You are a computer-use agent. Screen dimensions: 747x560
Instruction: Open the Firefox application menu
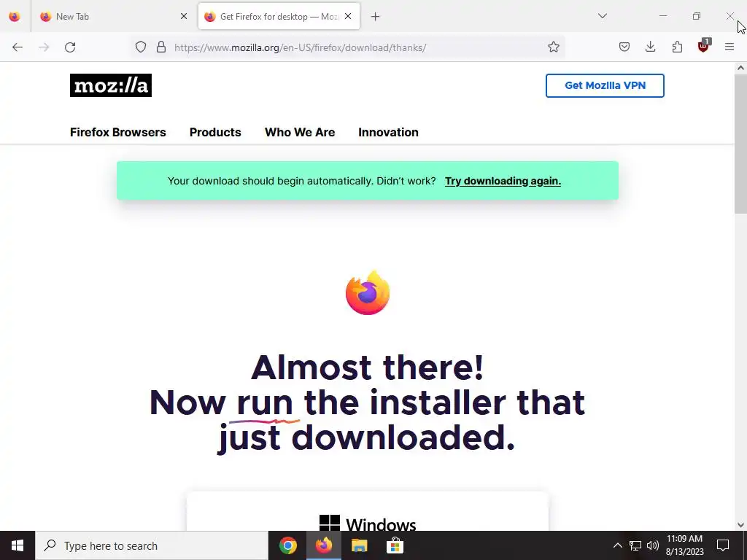(729, 47)
